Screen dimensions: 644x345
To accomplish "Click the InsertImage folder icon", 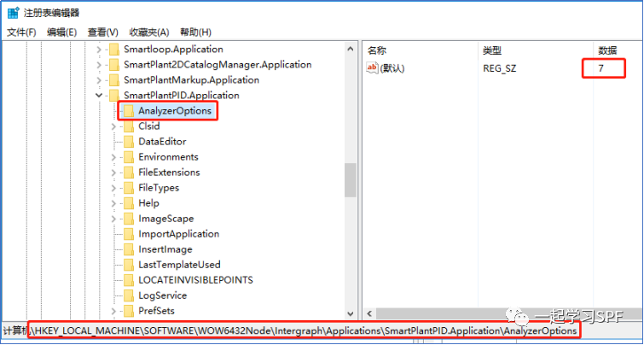I will (x=129, y=249).
